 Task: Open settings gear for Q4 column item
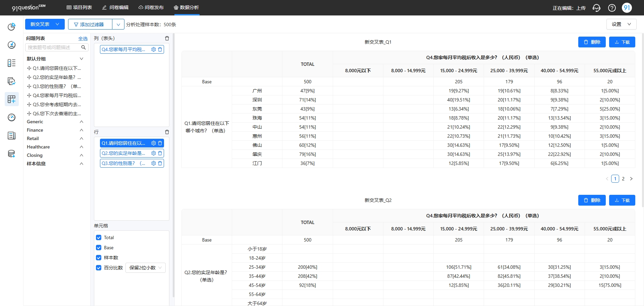[x=154, y=49]
